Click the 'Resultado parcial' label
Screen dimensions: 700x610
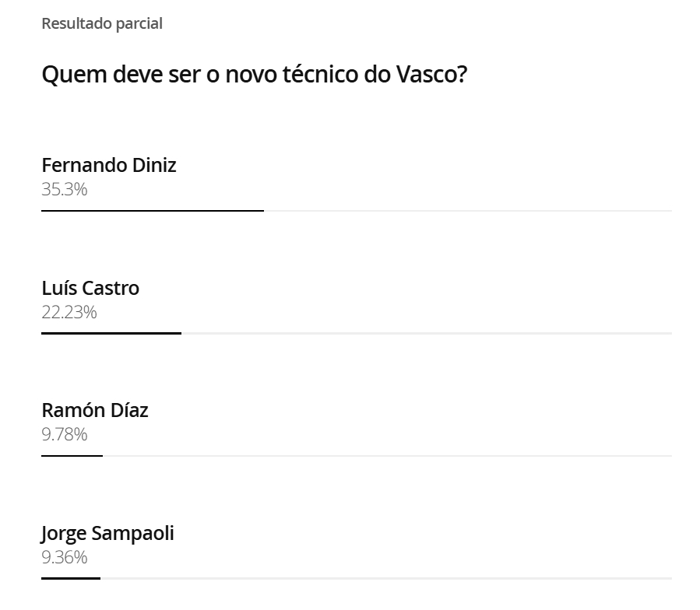point(102,23)
